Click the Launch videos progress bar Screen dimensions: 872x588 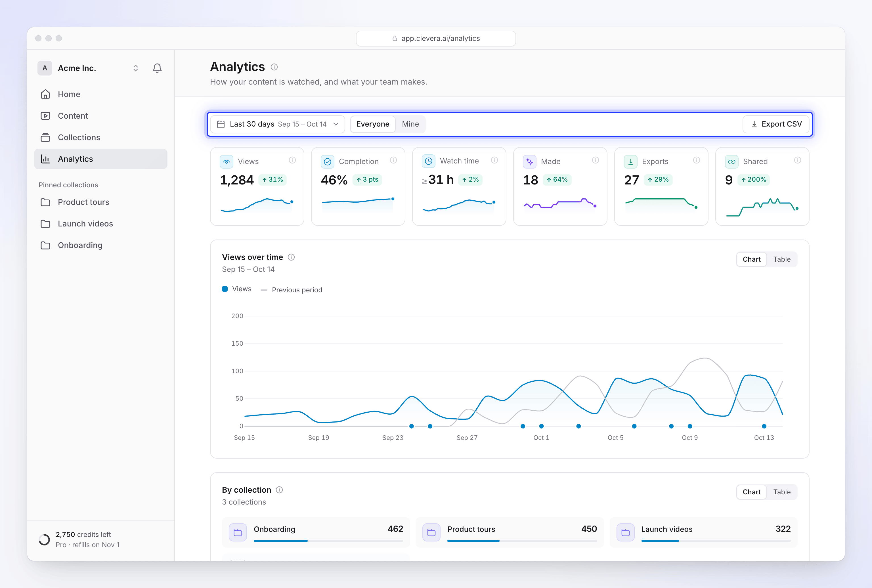pos(716,541)
